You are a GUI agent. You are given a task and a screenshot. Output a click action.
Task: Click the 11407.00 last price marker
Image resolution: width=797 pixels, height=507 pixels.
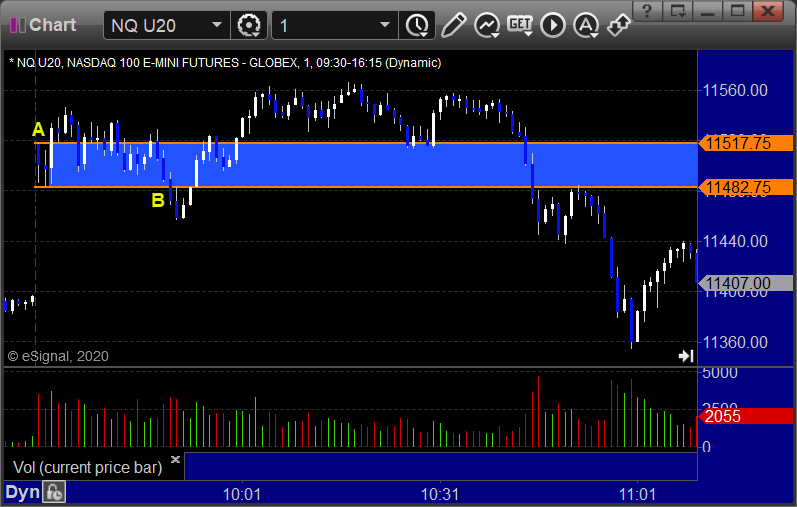point(745,283)
